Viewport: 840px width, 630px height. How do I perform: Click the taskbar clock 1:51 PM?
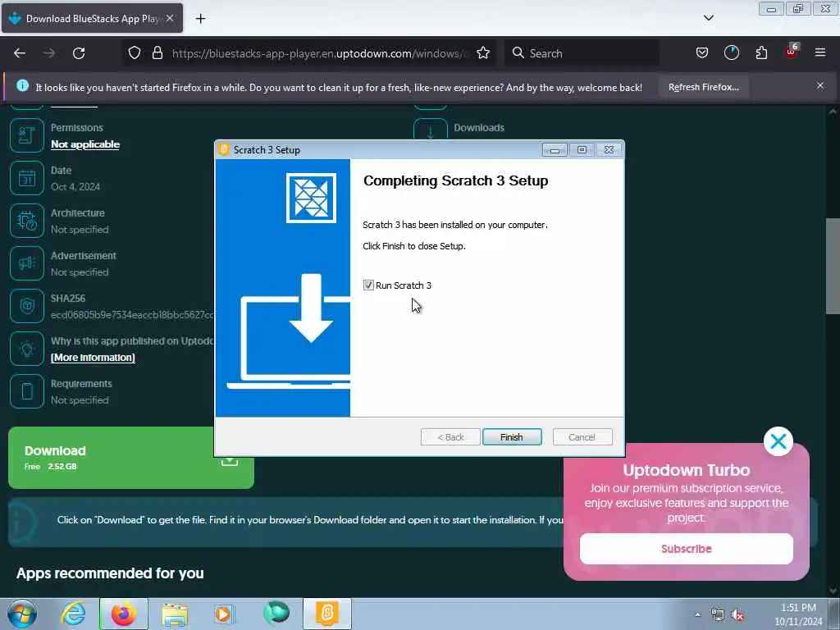coord(798,608)
